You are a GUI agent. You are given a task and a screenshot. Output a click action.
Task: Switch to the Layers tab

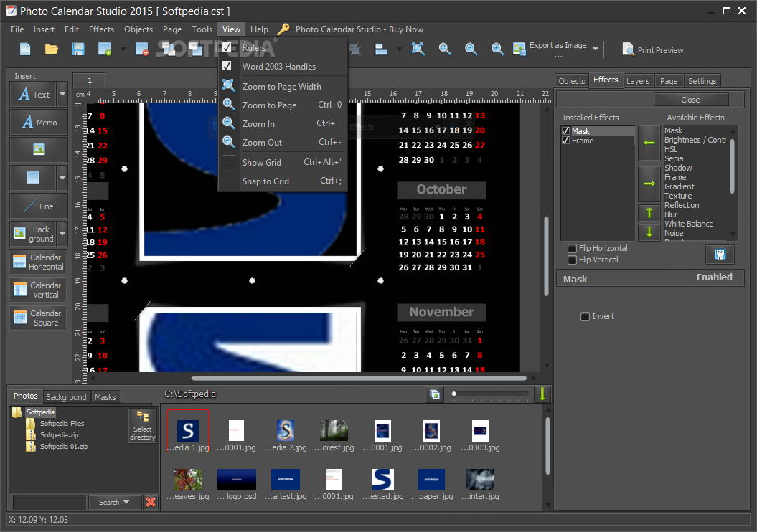638,81
